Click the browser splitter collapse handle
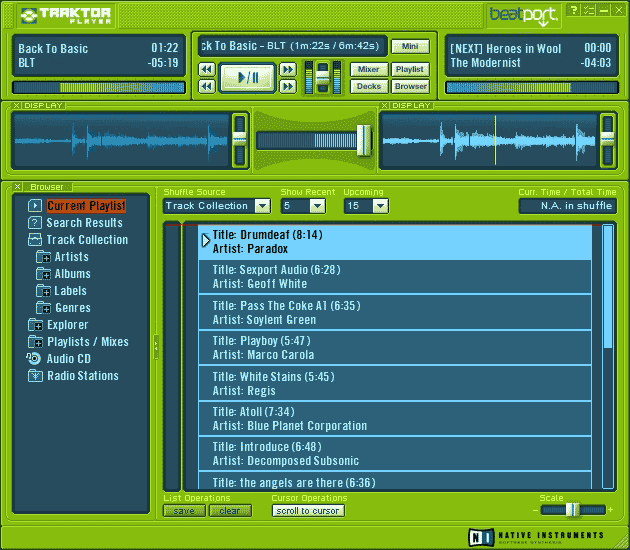 click(156, 347)
